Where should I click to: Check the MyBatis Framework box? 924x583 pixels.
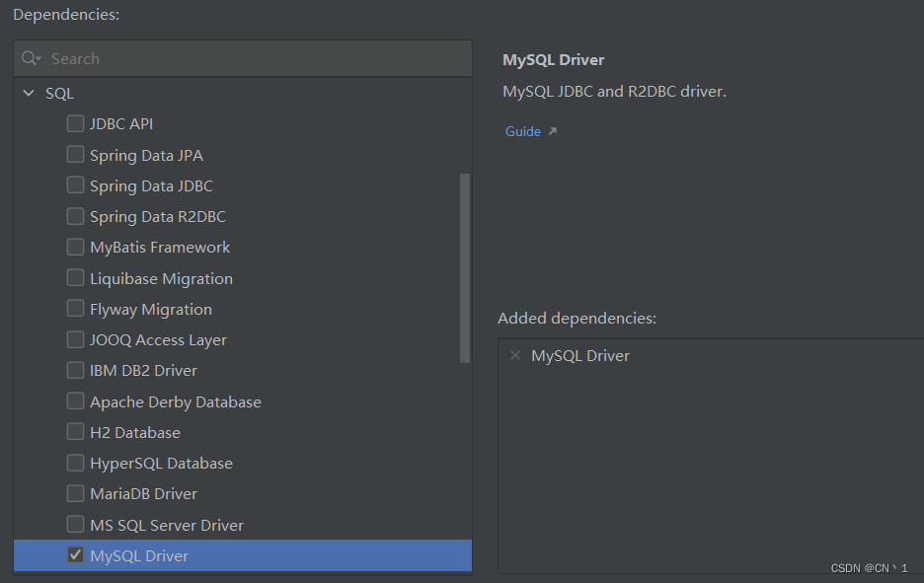[75, 247]
